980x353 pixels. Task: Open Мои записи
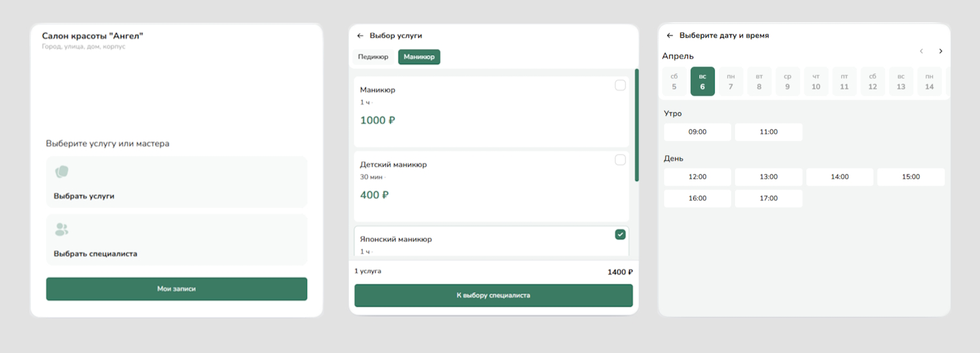[x=176, y=289]
